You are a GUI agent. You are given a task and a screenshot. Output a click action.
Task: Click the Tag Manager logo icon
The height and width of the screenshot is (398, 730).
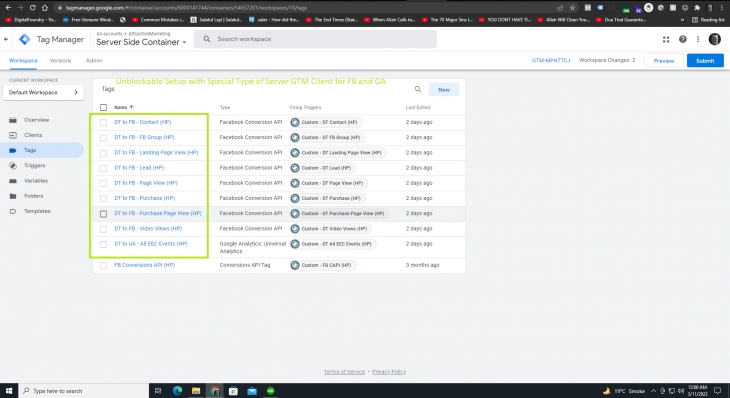click(x=25, y=40)
